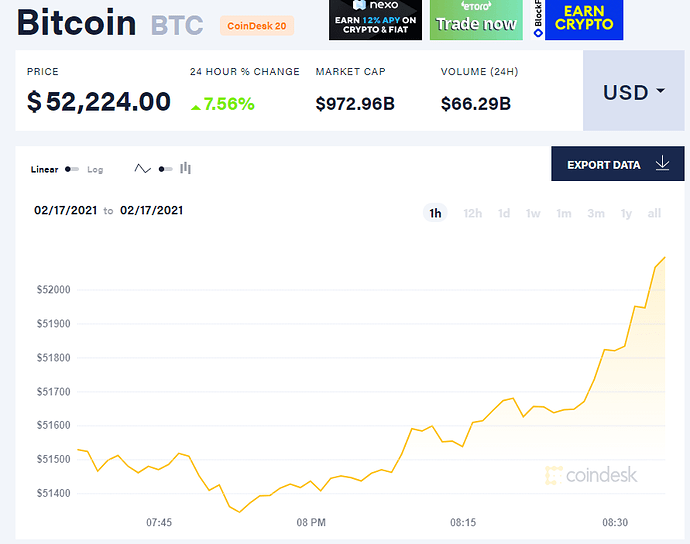
Task: Toggle the line/candlestick chart switch
Action: coord(165,169)
